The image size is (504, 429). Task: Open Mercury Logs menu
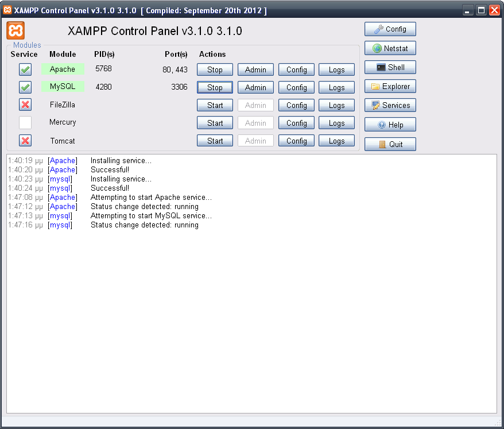(336, 123)
